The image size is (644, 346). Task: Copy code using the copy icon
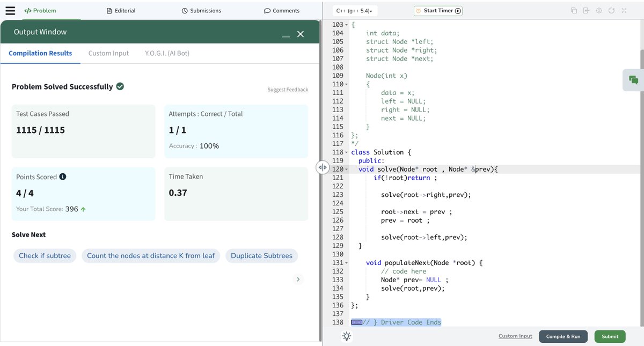(x=574, y=11)
